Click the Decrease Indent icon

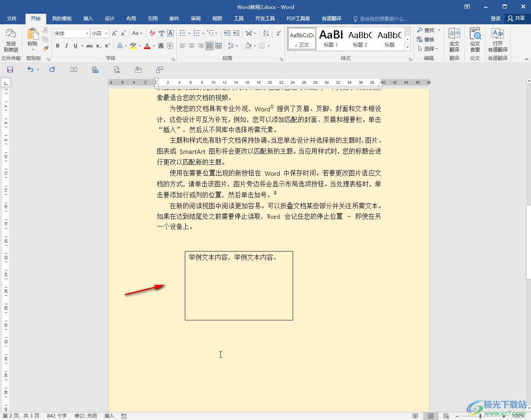(227, 33)
